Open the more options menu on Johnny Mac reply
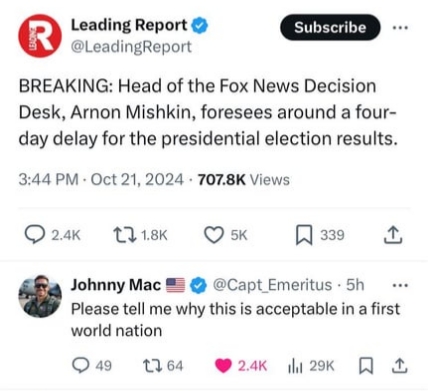 400,285
